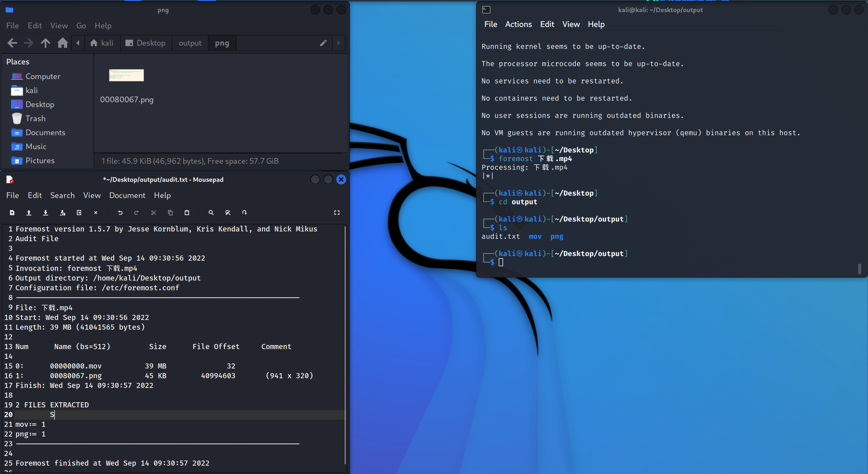Save audit.txt with the save icon
This screenshot has width=868, height=474.
pyautogui.click(x=46, y=213)
